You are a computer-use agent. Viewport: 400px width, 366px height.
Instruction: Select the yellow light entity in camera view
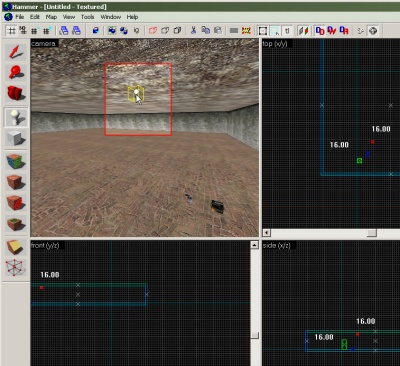tap(136, 94)
